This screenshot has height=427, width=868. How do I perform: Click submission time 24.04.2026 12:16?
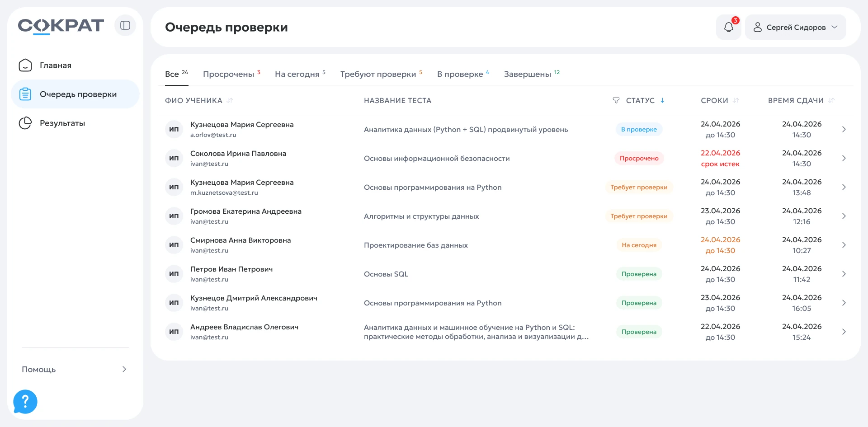(x=802, y=216)
